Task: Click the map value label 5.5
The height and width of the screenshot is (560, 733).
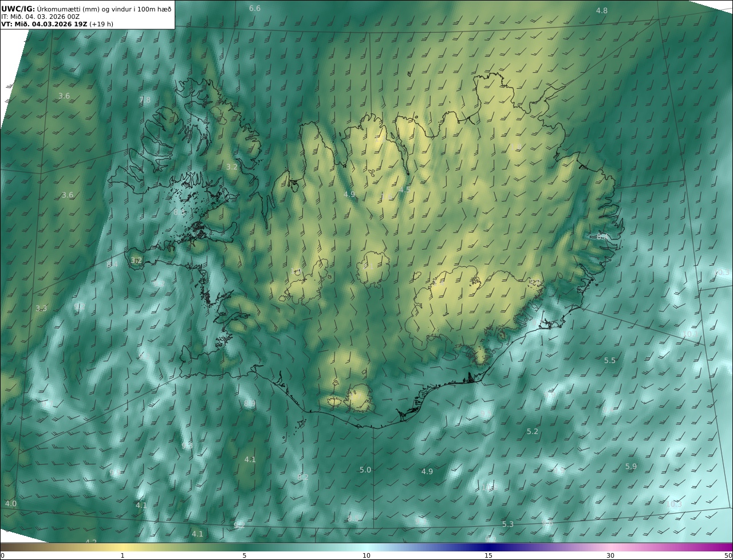Action: [x=610, y=360]
